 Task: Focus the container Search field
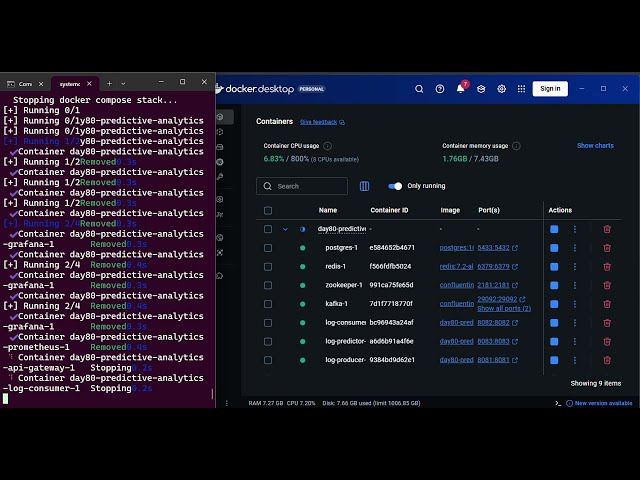pos(302,186)
